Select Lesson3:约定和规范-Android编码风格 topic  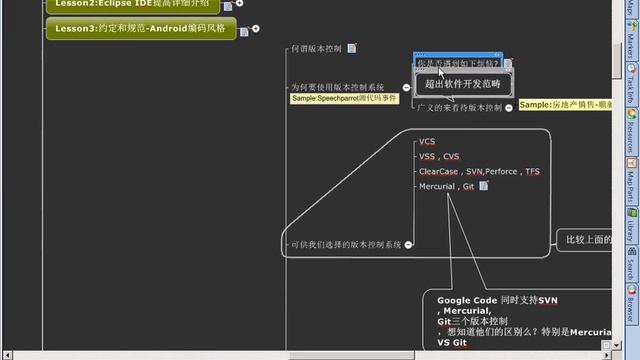point(141,29)
